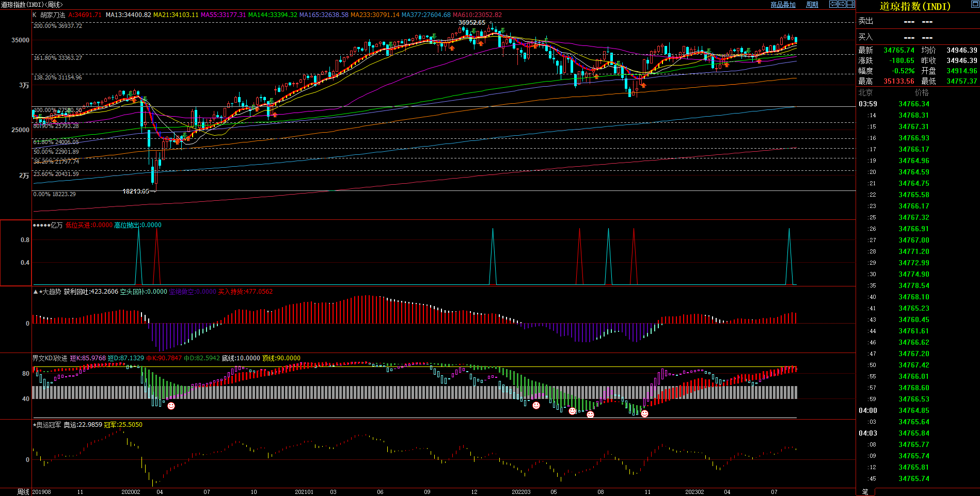Click the 36952.65 high price marker
Screen dimensions: 980x496
tap(471, 23)
